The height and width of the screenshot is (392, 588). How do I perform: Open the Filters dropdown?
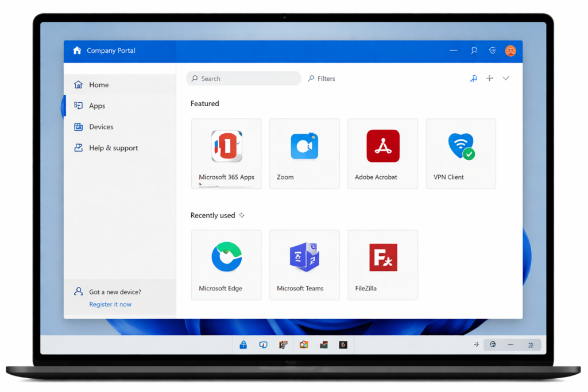[321, 78]
